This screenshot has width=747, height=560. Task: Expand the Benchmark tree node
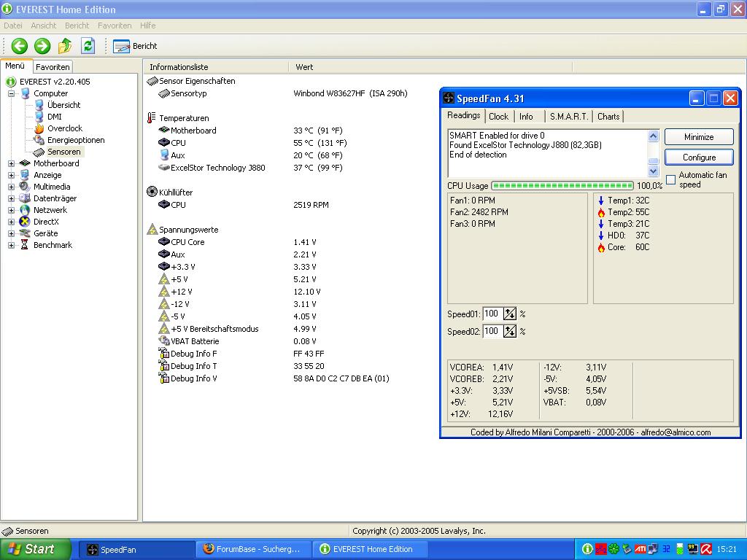pyautogui.click(x=11, y=245)
